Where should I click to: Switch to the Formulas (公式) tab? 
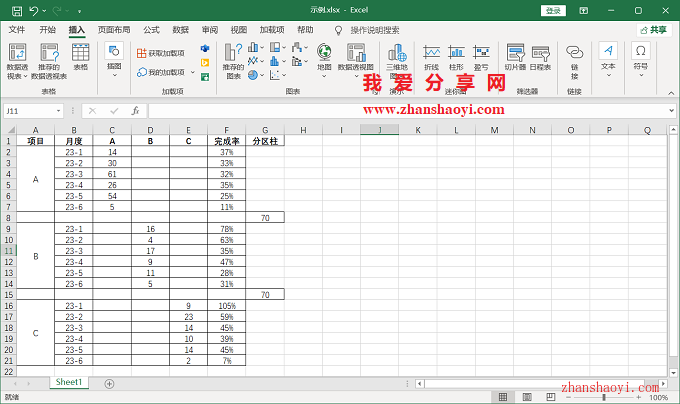(151, 30)
